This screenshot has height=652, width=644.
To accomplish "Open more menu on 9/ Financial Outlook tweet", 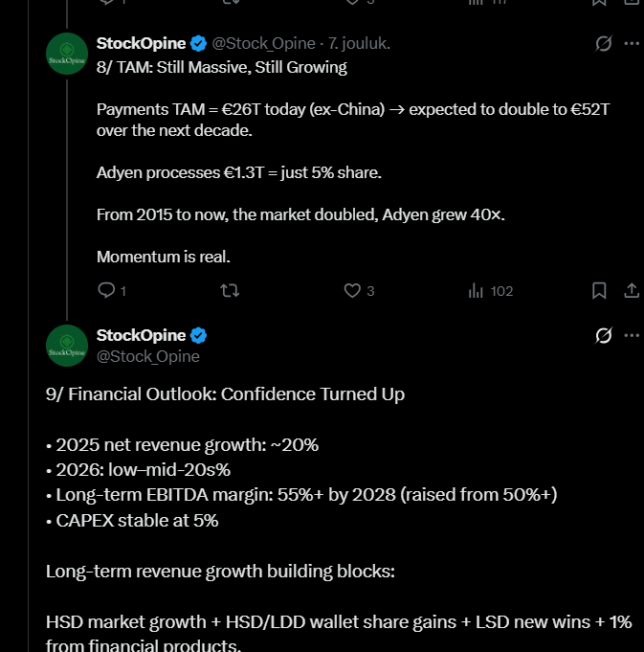I will coord(632,336).
